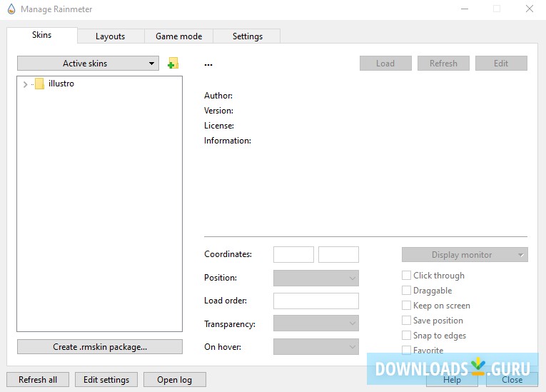Image resolution: width=546 pixels, height=392 pixels.
Task: Minimize the Manage Rainmeter window
Action: coord(465,9)
